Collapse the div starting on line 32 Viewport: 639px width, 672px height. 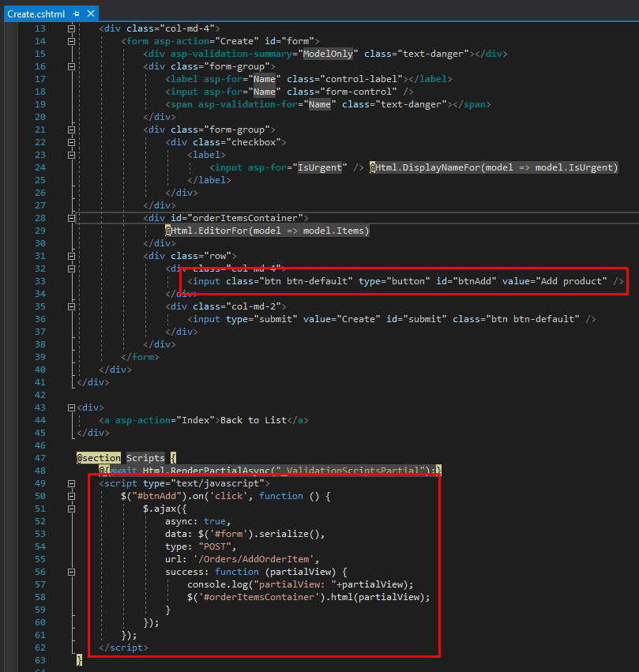72,268
